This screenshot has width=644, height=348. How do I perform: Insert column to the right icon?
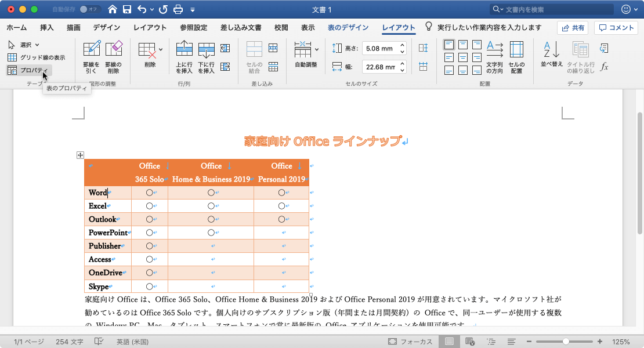(225, 67)
